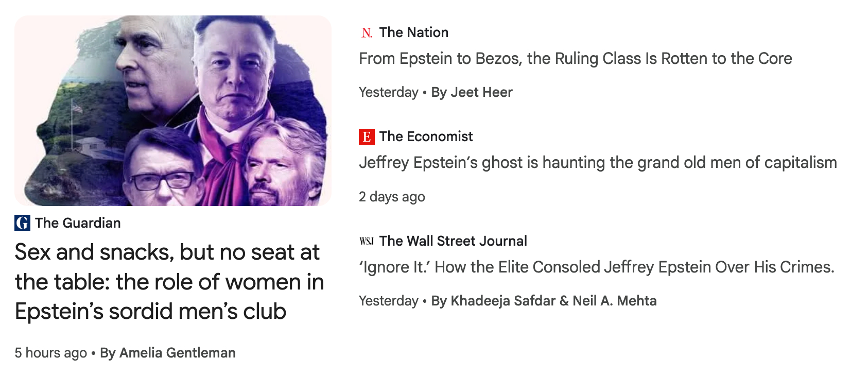Click "The Guardian" source name
This screenshot has width=868, height=375.
click(78, 223)
